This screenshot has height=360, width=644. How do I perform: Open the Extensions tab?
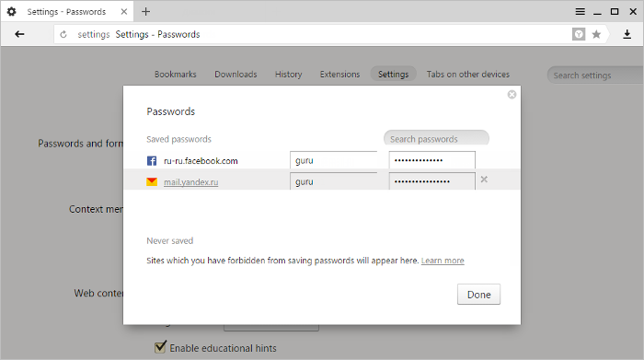pos(339,75)
